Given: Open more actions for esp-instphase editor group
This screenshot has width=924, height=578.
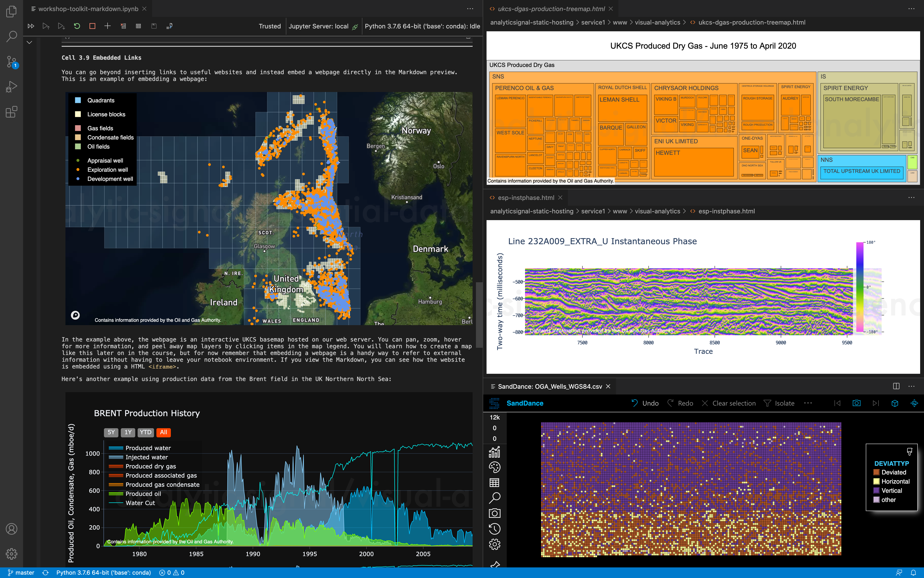Looking at the screenshot, I should point(911,198).
